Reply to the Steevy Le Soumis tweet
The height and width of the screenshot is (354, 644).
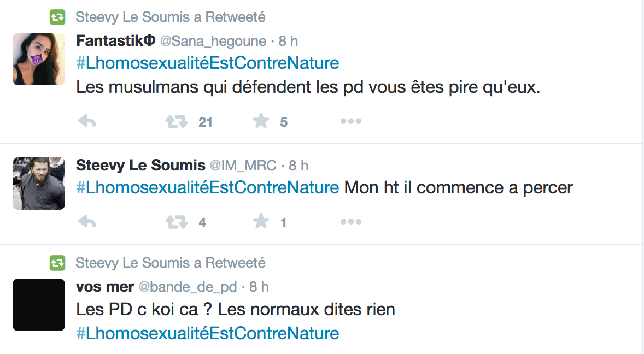coord(87,222)
